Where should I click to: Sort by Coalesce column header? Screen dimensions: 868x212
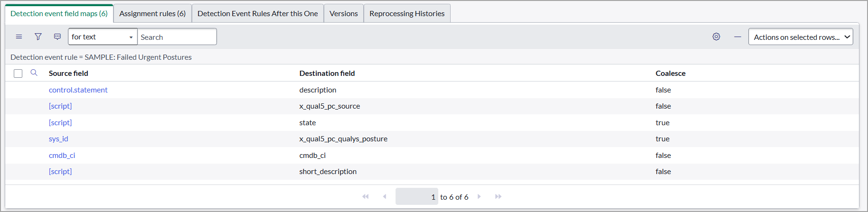670,73
